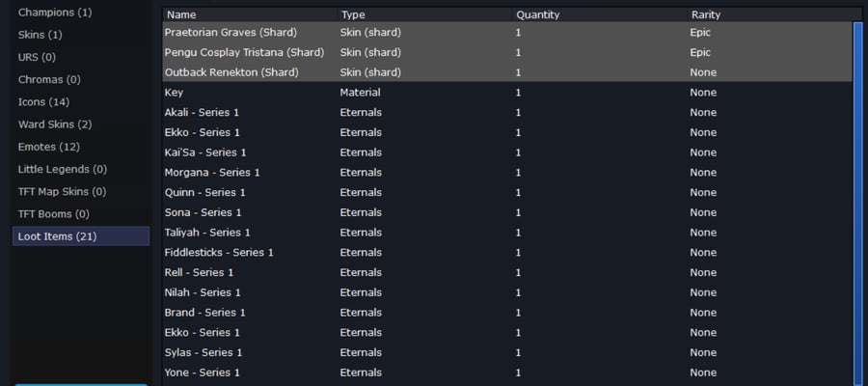This screenshot has height=386, width=868.
Task: Sort list by Type column header
Action: (425, 14)
